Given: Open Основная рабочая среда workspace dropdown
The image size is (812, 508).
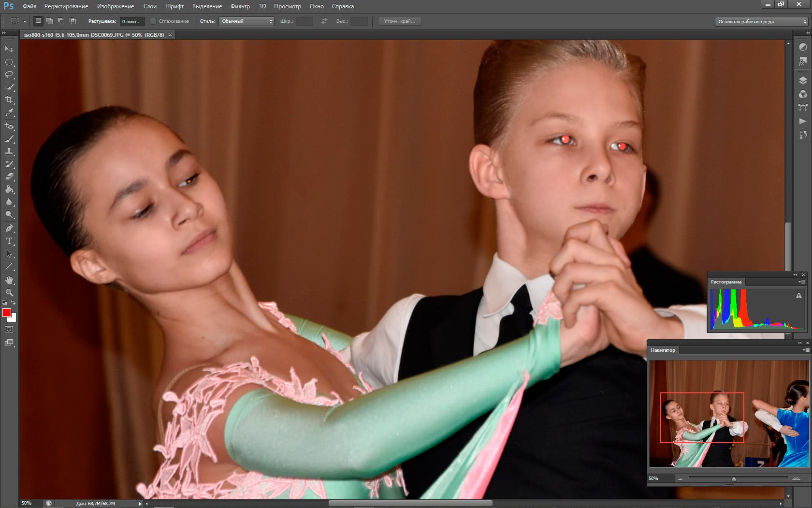Looking at the screenshot, I should (761, 22).
